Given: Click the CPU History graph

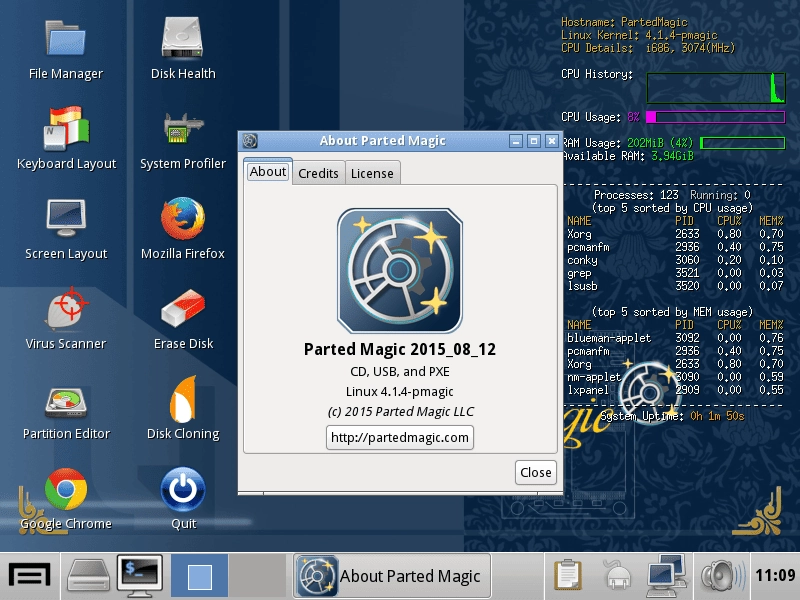Looking at the screenshot, I should (x=716, y=88).
